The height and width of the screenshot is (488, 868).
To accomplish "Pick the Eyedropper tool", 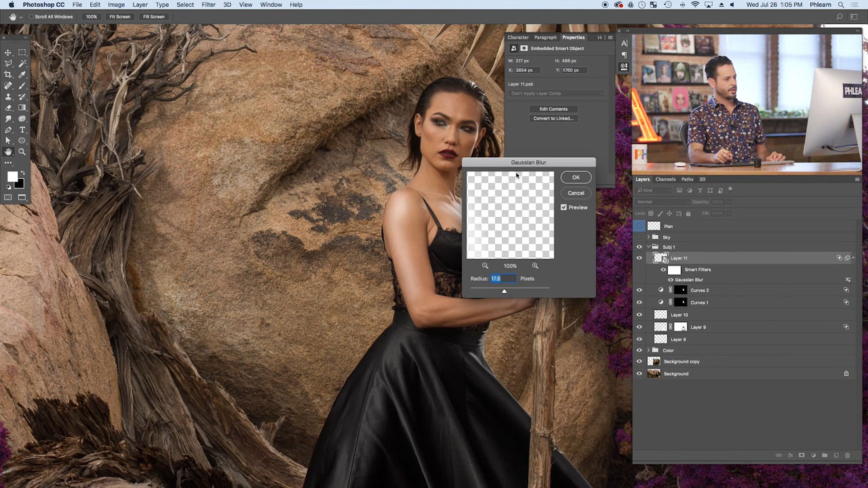I will coord(22,75).
